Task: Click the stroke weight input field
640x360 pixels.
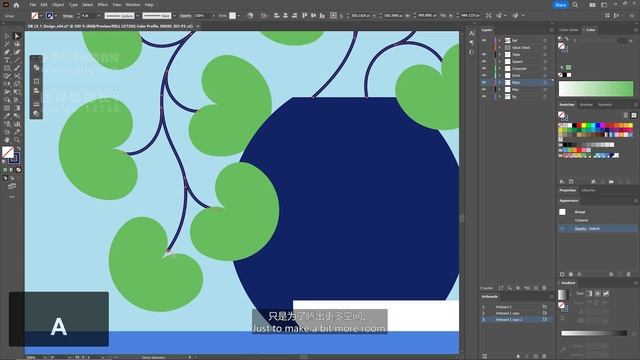Action: [89, 16]
